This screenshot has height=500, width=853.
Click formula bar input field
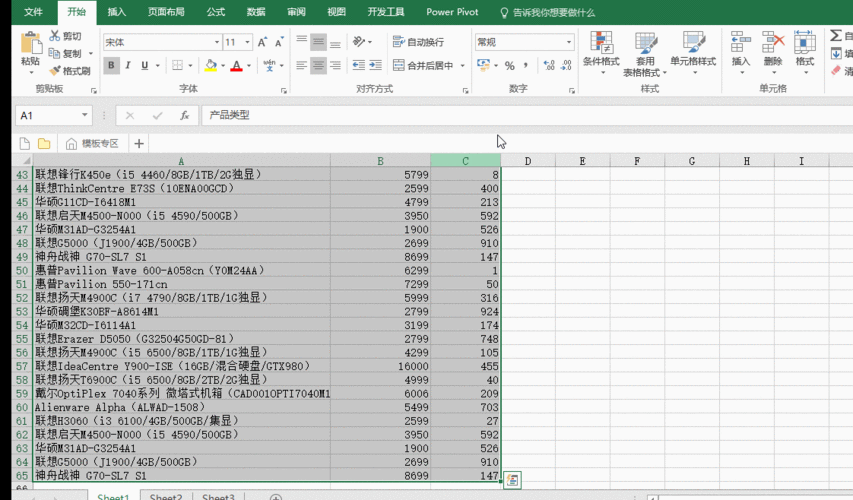coord(527,115)
